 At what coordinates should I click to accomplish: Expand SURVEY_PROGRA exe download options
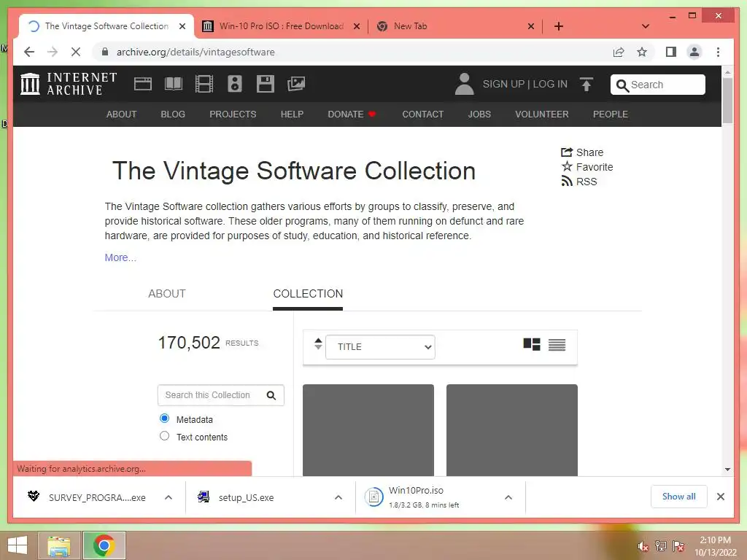point(169,497)
